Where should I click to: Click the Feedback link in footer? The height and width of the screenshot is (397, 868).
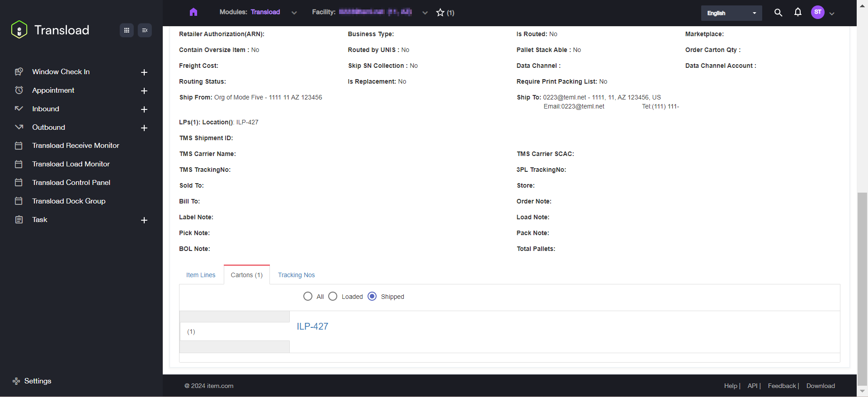[782, 386]
